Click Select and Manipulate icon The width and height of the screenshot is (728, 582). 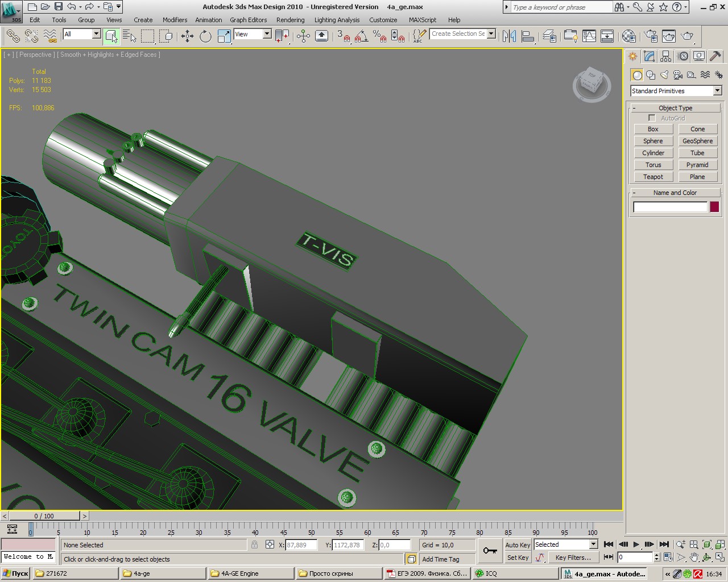[303, 36]
